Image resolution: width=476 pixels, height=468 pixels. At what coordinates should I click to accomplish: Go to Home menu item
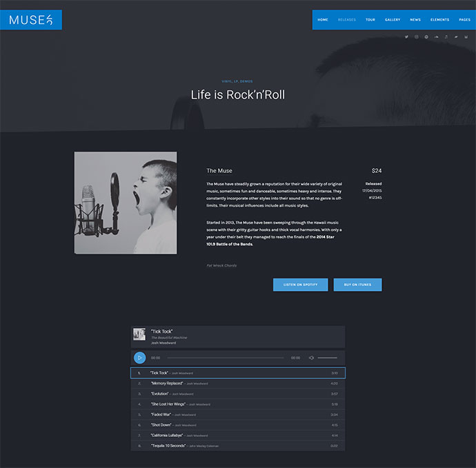point(323,20)
